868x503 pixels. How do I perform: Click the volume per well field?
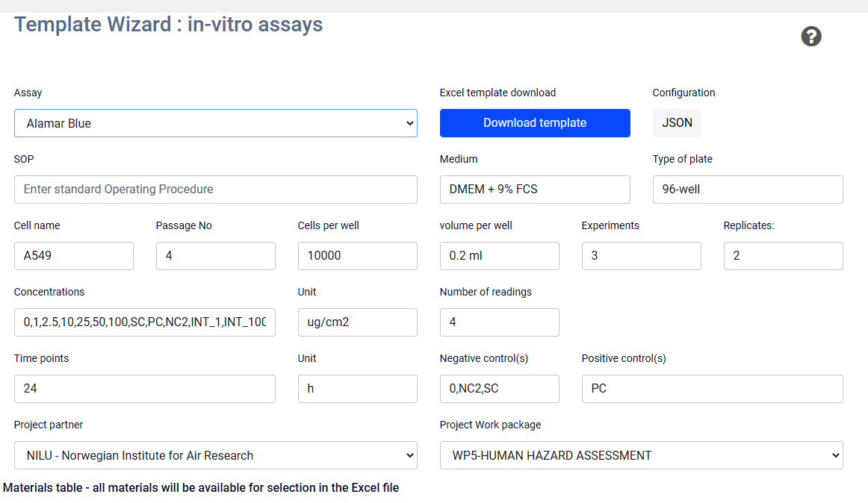499,256
